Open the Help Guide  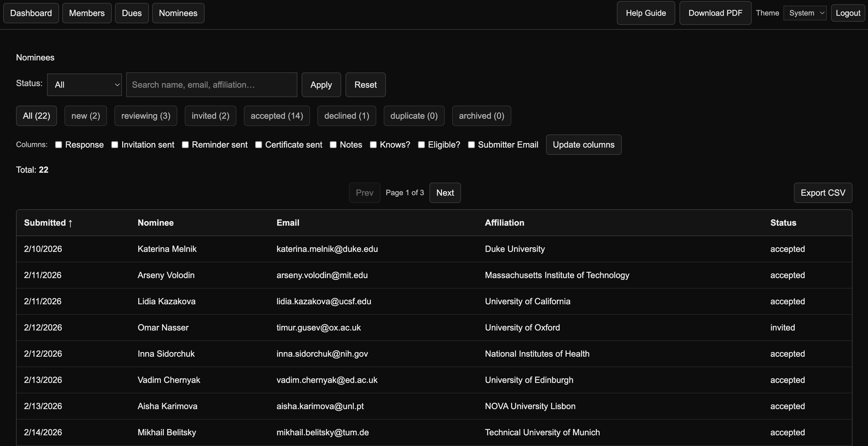[646, 13]
